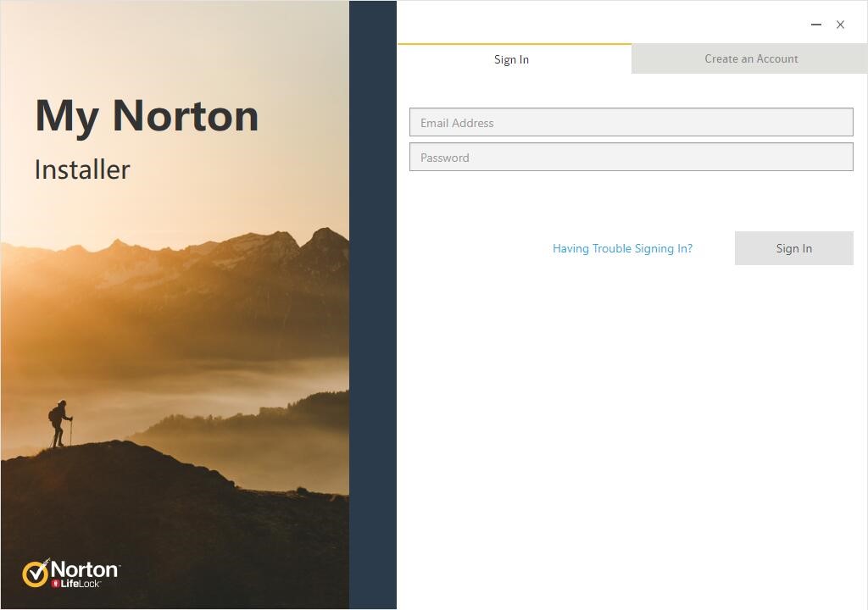Click the My Norton heading text
Viewport: 868px width, 610px height.
click(x=147, y=115)
